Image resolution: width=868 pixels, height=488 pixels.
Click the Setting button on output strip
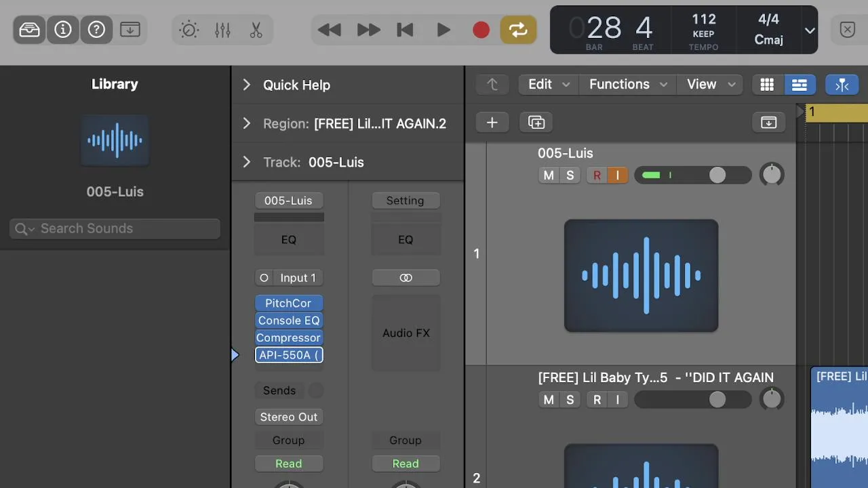click(x=405, y=201)
